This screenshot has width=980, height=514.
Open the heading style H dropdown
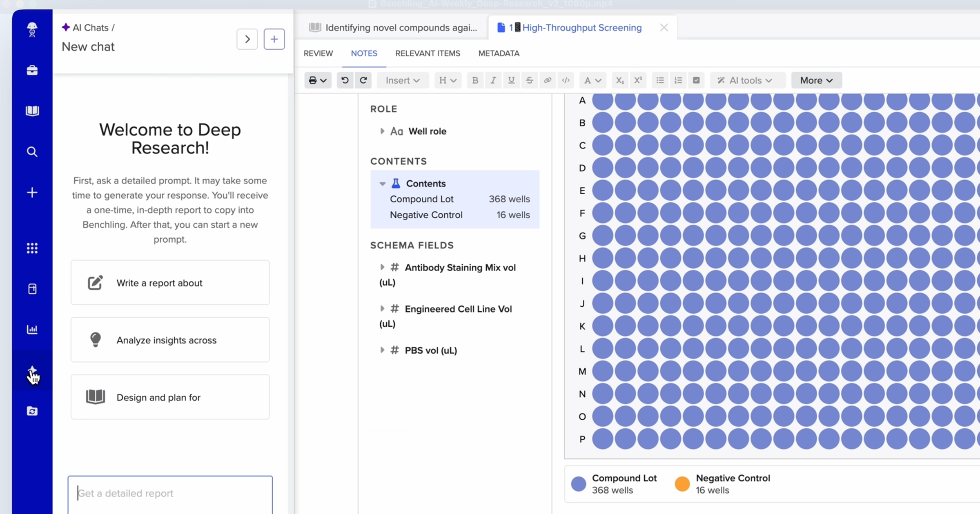448,80
